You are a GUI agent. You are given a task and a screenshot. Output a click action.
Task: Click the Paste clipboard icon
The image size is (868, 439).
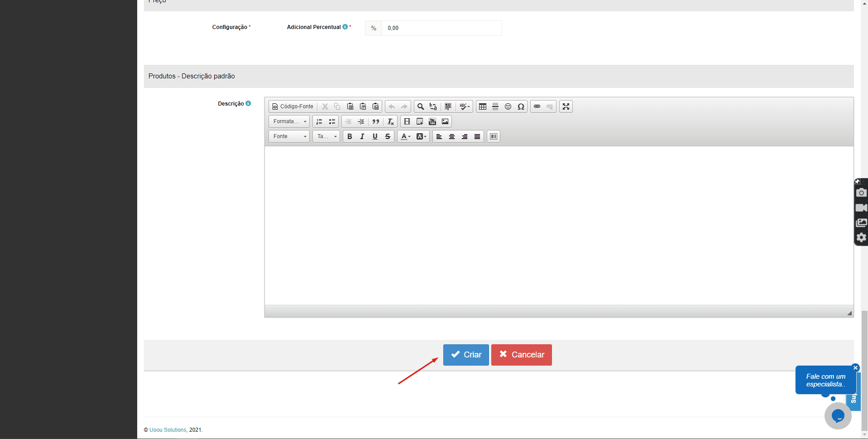click(x=350, y=106)
